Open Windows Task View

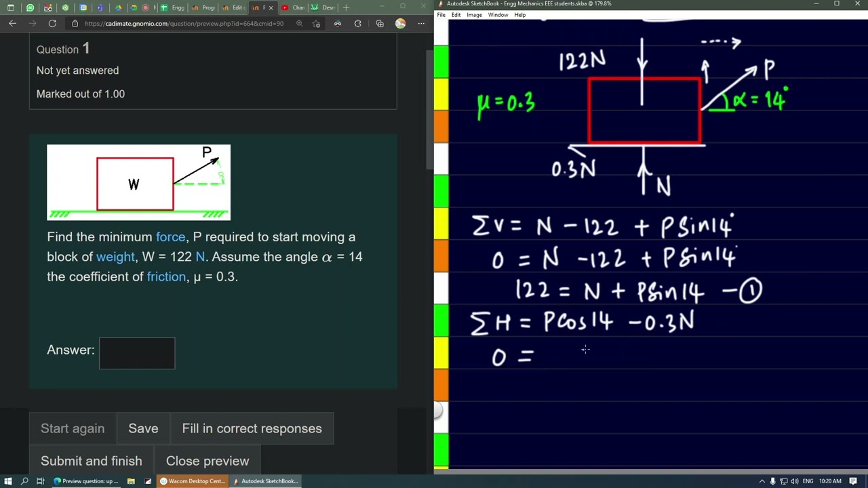pos(41,481)
